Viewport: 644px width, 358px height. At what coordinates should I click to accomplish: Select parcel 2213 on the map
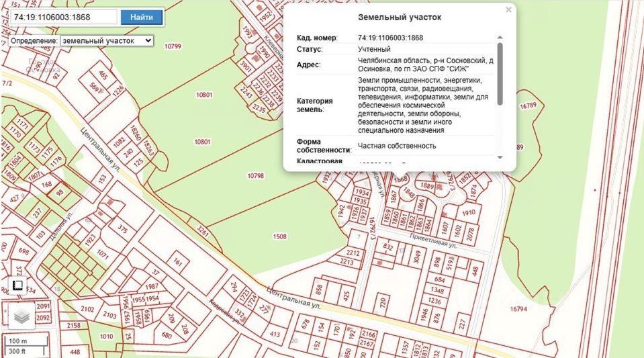347,261
